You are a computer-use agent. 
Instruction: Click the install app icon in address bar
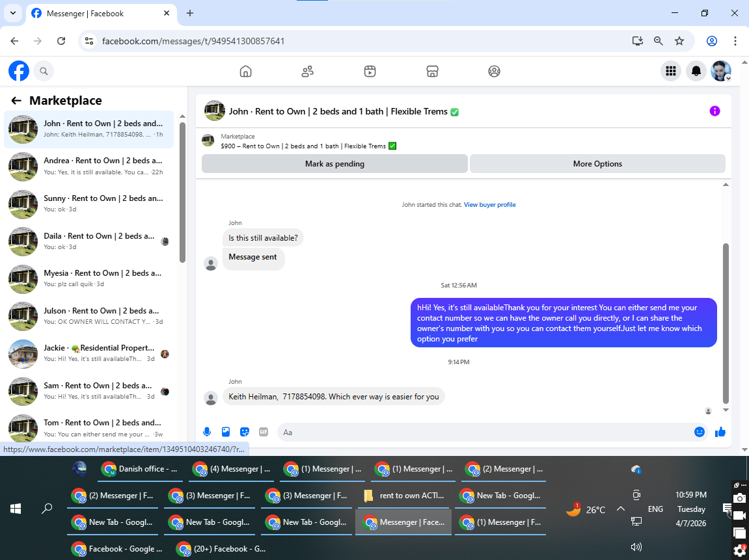click(x=637, y=41)
